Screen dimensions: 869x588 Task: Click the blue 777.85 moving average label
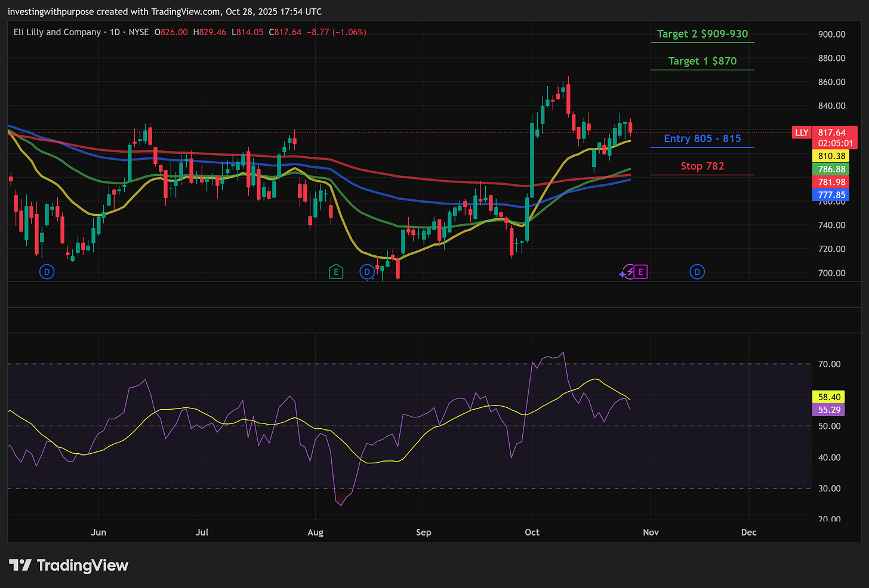(x=832, y=195)
